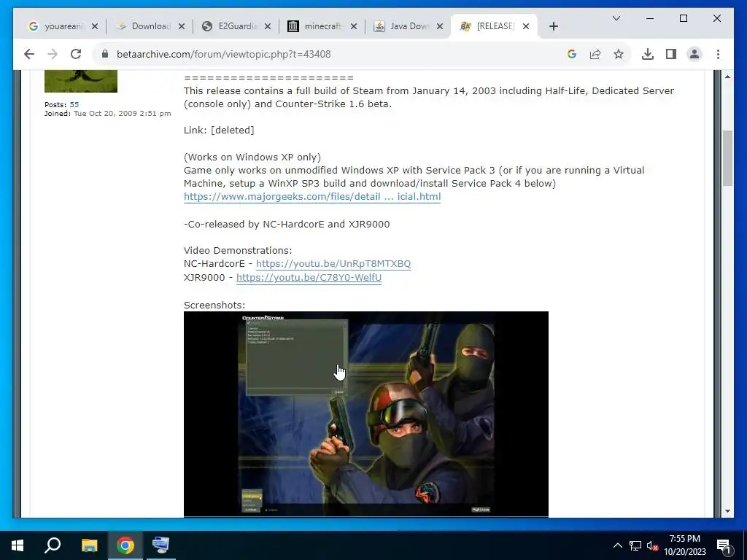This screenshot has width=747, height=560.
Task: Close the [RELEASE] tab
Action: click(526, 26)
